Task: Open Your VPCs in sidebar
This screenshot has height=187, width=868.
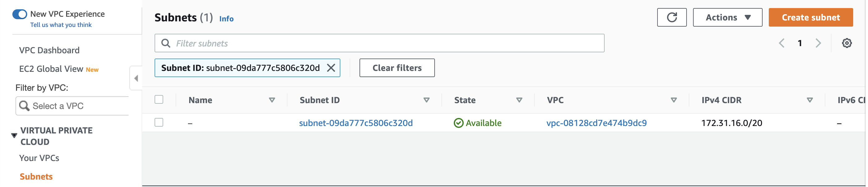Action: tap(39, 158)
